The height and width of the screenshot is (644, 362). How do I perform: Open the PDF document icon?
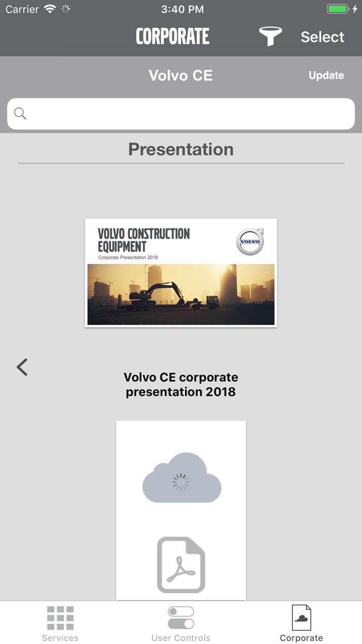point(181,565)
